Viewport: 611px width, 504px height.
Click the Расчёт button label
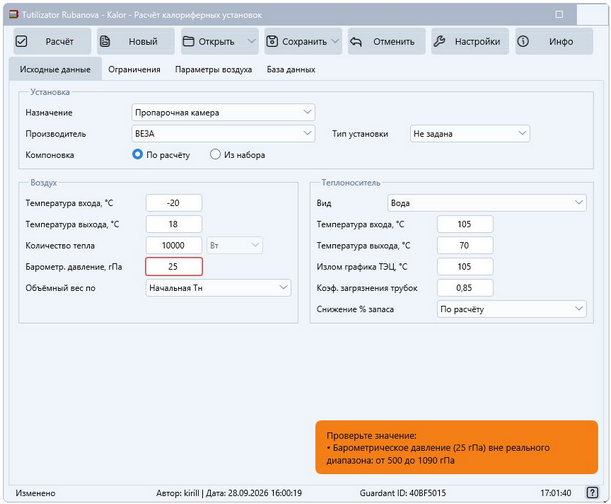[59, 41]
